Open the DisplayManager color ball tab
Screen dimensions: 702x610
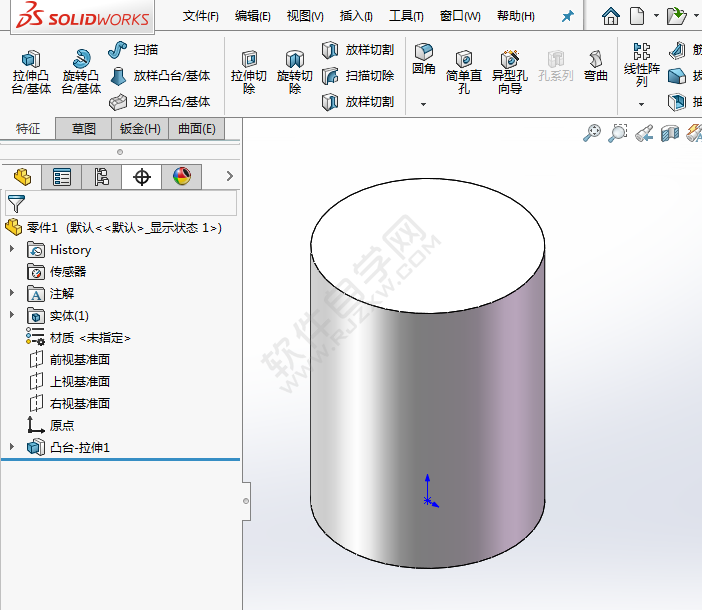182,177
